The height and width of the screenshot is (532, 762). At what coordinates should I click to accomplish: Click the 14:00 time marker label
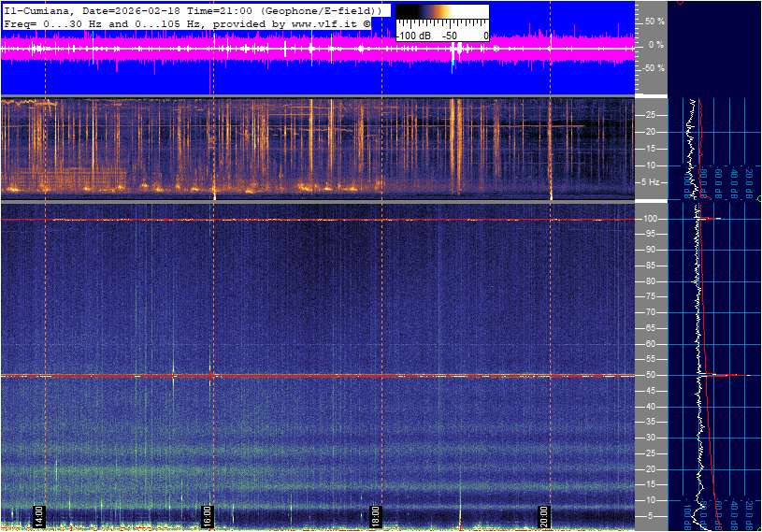[x=39, y=515]
